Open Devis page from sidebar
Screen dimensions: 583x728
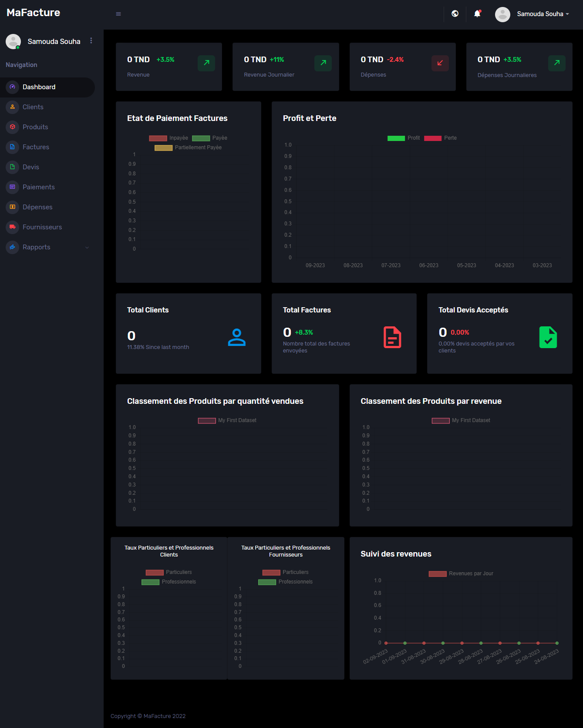tap(30, 167)
